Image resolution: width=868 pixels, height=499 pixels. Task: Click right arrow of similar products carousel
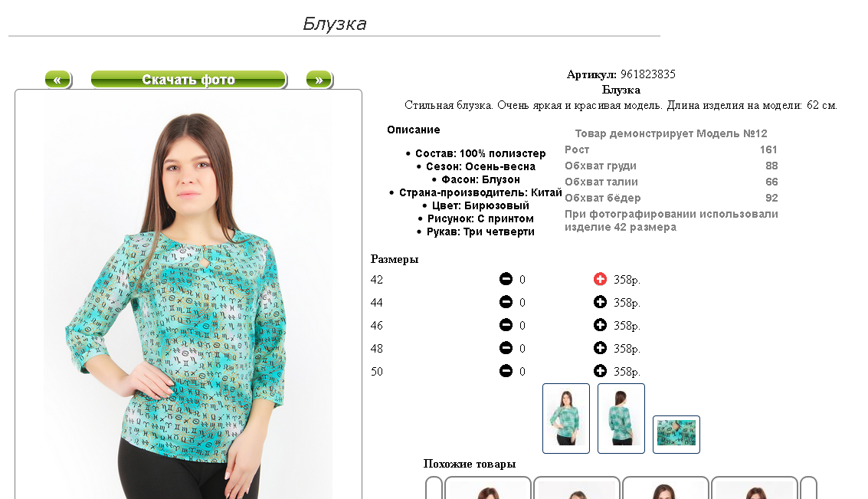(x=809, y=488)
